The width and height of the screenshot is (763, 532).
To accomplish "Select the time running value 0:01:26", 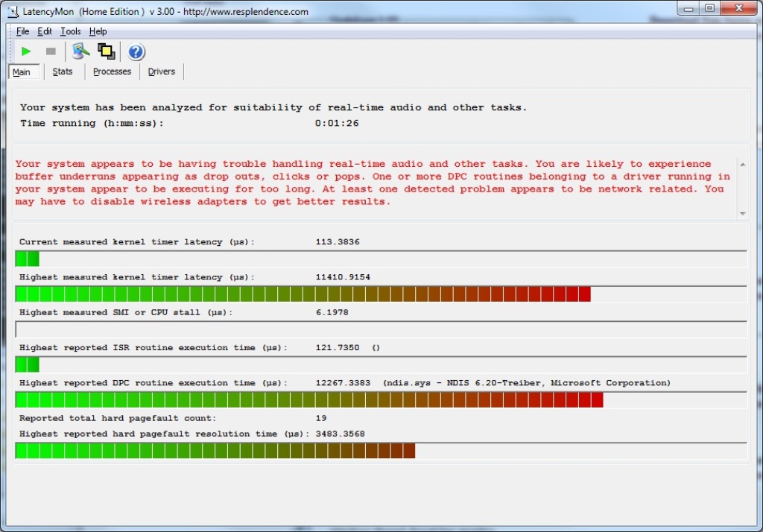I will 337,123.
